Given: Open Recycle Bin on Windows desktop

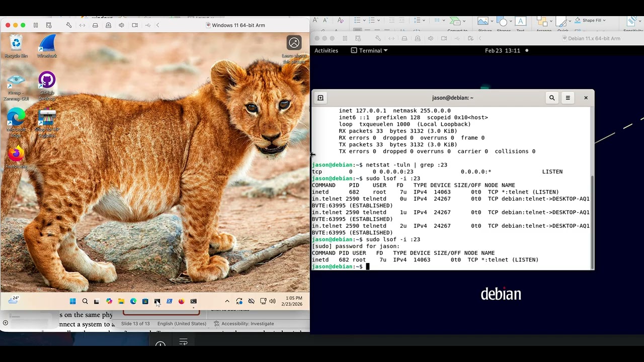Looking at the screenshot, I should [x=16, y=46].
